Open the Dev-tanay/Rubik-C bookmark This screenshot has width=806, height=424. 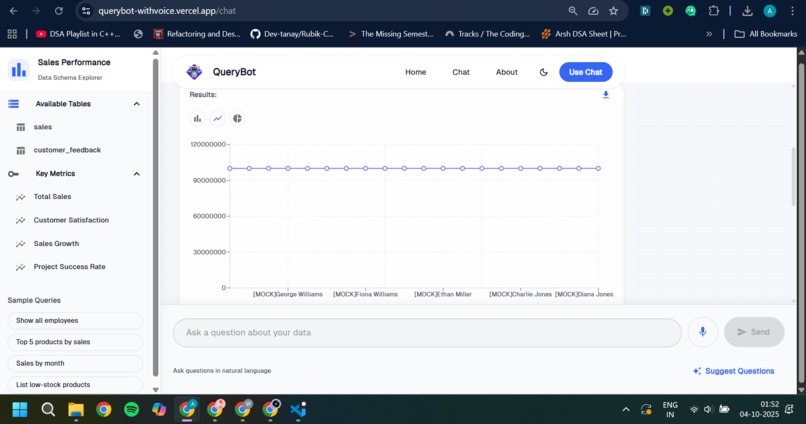[x=291, y=34]
